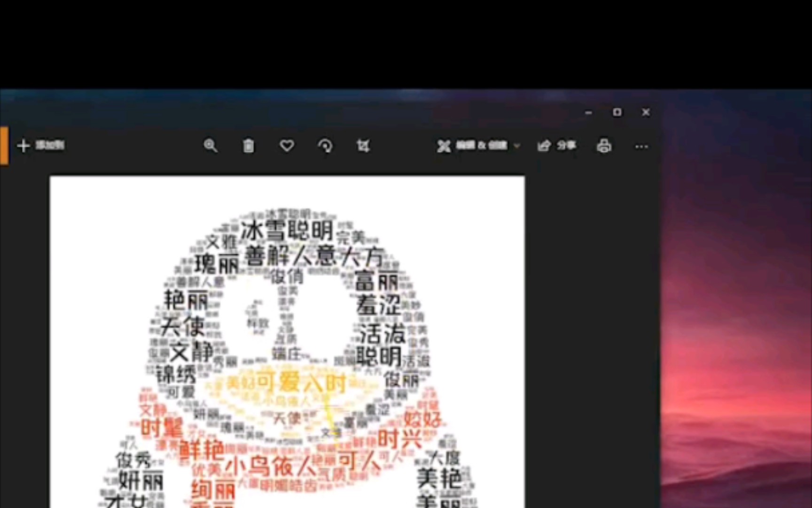
Task: Minimize the Photos window
Action: [x=588, y=112]
